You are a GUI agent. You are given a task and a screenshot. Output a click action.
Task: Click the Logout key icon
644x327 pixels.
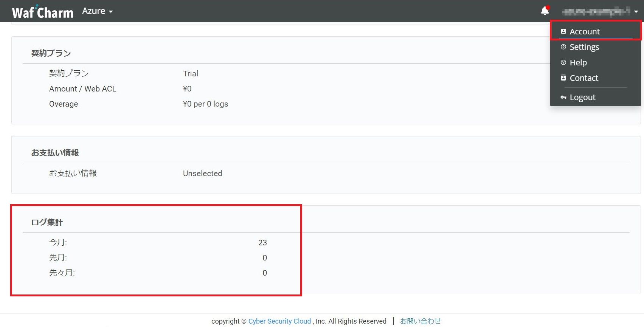click(563, 97)
